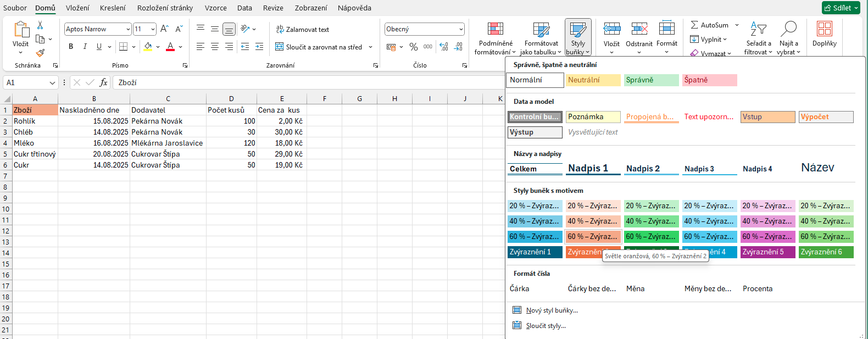This screenshot has width=868, height=339.
Task: Toggle Align left
Action: 201,47
